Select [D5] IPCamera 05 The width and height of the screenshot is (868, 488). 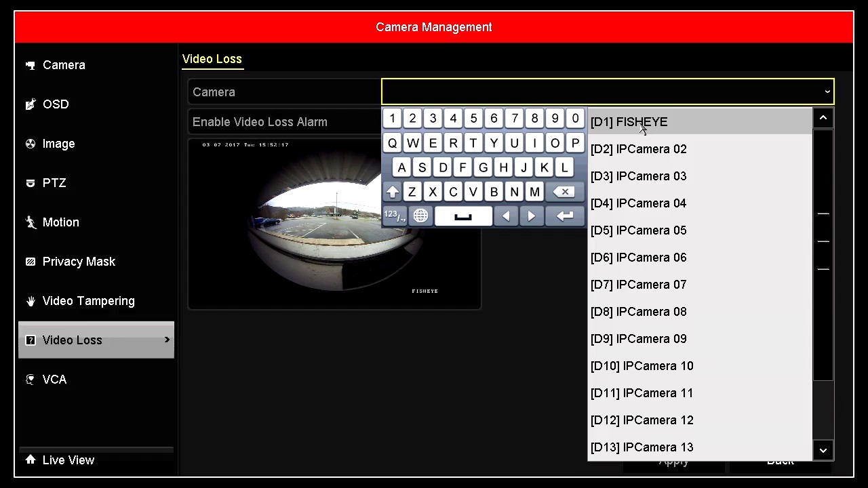(x=700, y=230)
